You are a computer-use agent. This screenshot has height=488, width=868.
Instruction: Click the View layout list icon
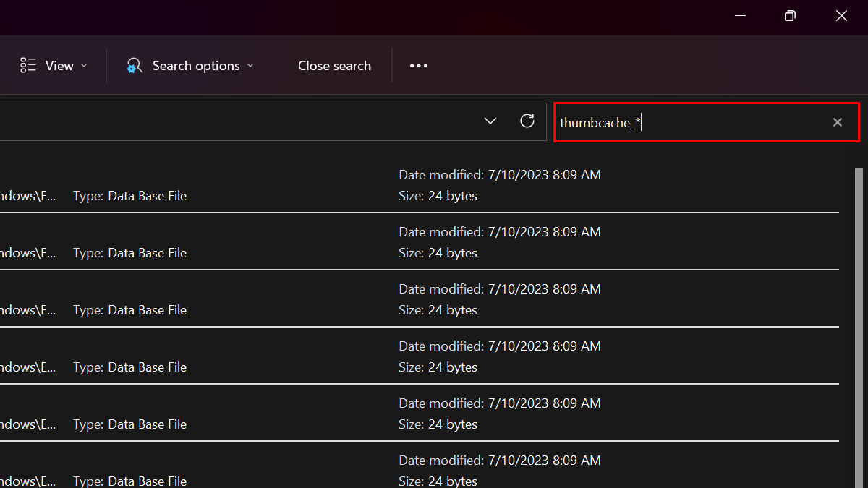[x=28, y=66]
